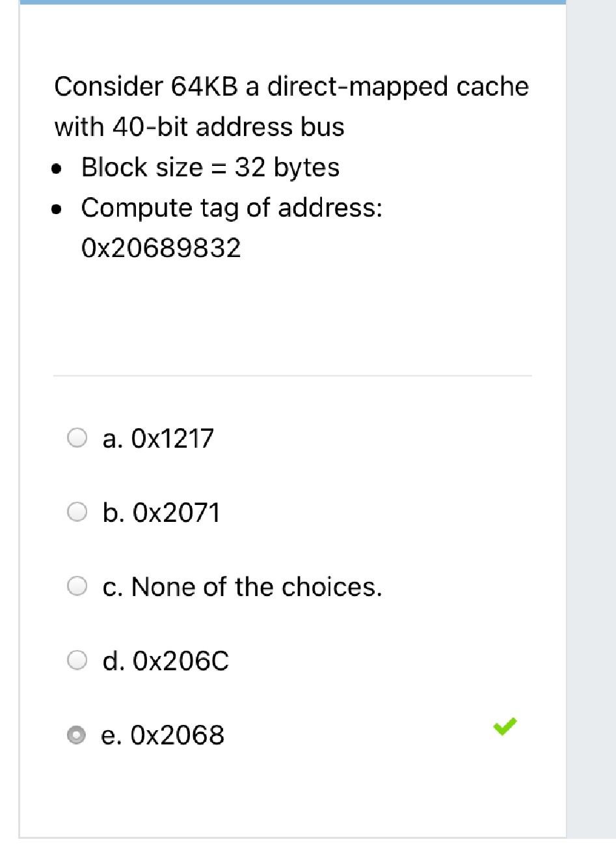This screenshot has width=616, height=844.
Task: Click the 40-bit address bus text
Action: coord(199,126)
